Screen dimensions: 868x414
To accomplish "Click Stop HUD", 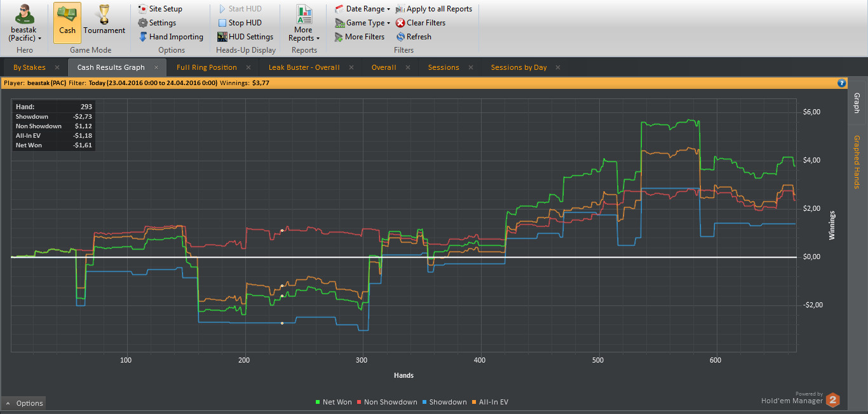I will pyautogui.click(x=240, y=23).
